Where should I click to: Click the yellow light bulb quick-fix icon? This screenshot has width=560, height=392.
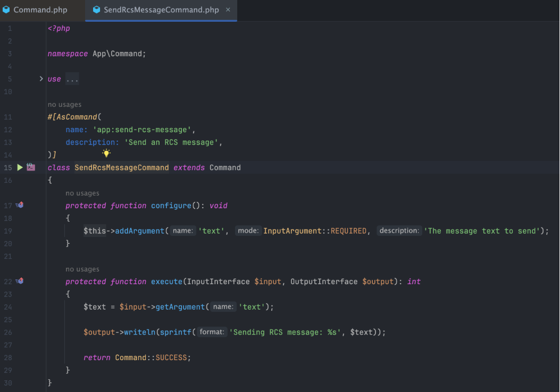(106, 153)
